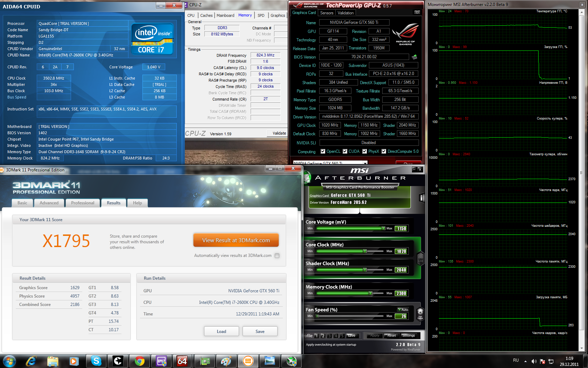Toggle Apply overclocking at system startup
588x368 pixels.
(x=331, y=345)
